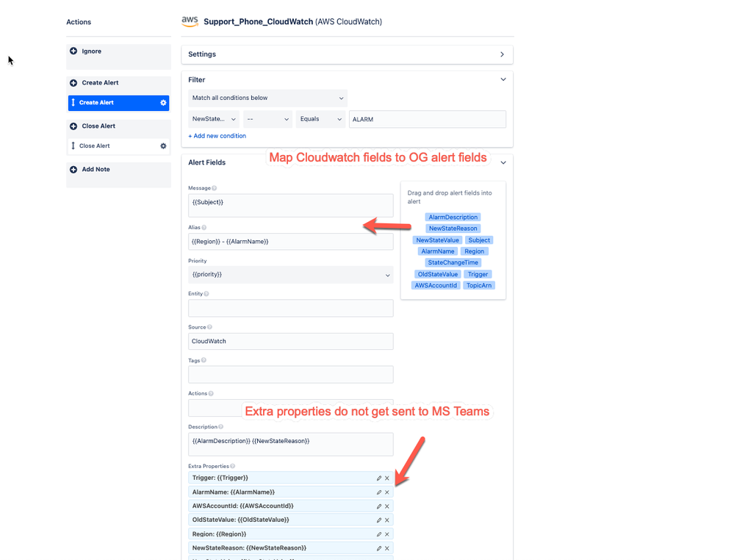
Task: Click the plus icon beside Ignore
Action: [x=73, y=51]
